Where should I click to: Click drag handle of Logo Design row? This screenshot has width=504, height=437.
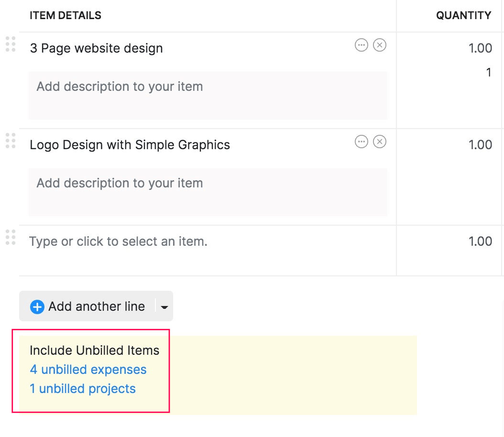[11, 141]
